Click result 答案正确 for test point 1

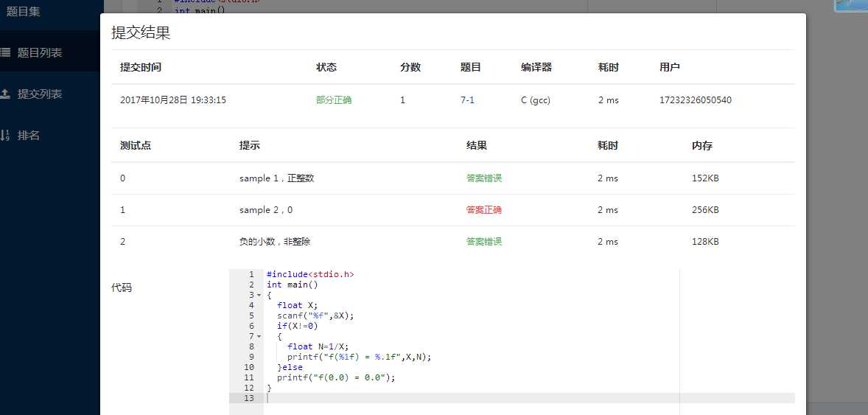point(484,210)
